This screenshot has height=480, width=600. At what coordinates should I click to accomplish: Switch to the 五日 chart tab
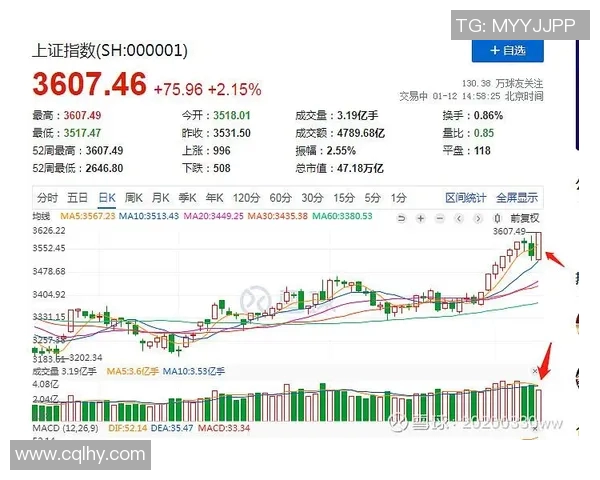[77, 198]
